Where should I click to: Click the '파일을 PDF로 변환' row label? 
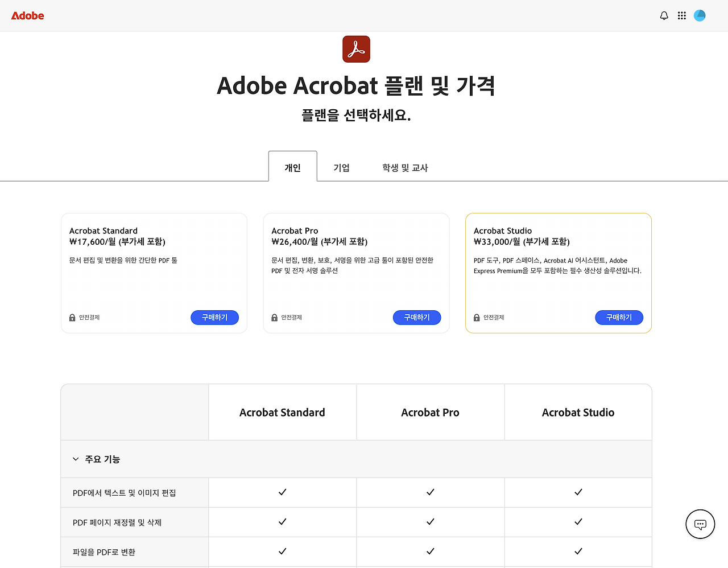(x=104, y=552)
